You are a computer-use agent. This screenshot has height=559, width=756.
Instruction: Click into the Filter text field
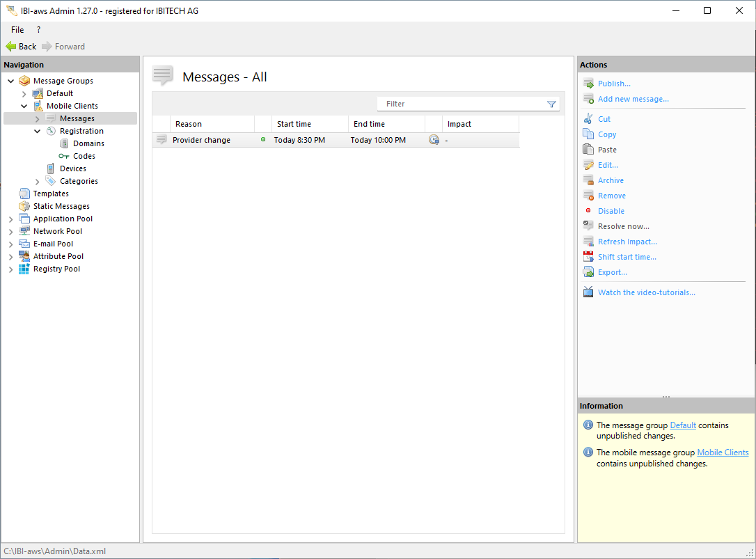(462, 104)
